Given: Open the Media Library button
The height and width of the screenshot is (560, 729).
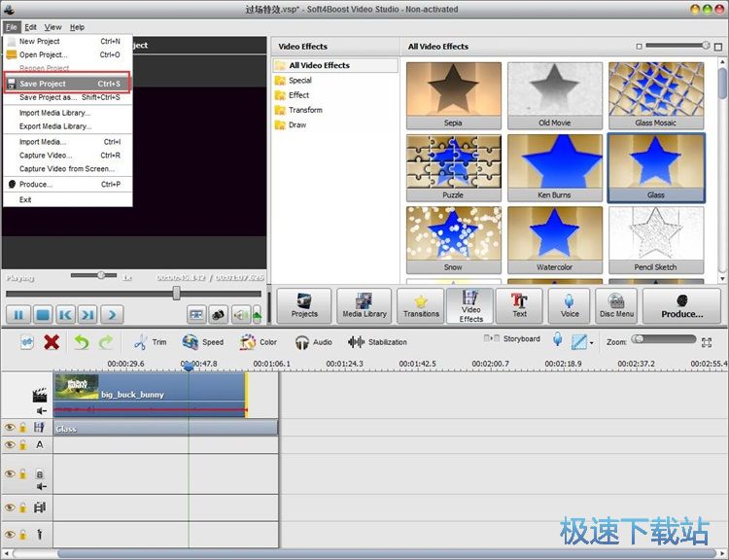Looking at the screenshot, I should click(x=364, y=305).
